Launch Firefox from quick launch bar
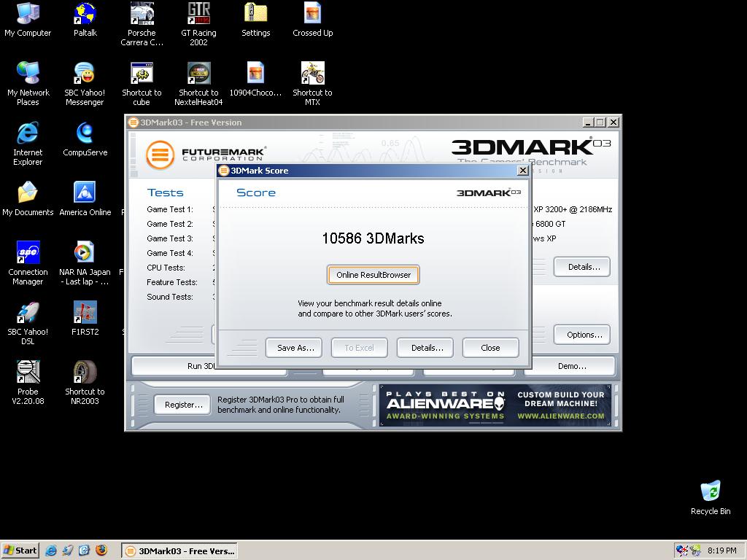The width and height of the screenshot is (747, 560). click(101, 551)
